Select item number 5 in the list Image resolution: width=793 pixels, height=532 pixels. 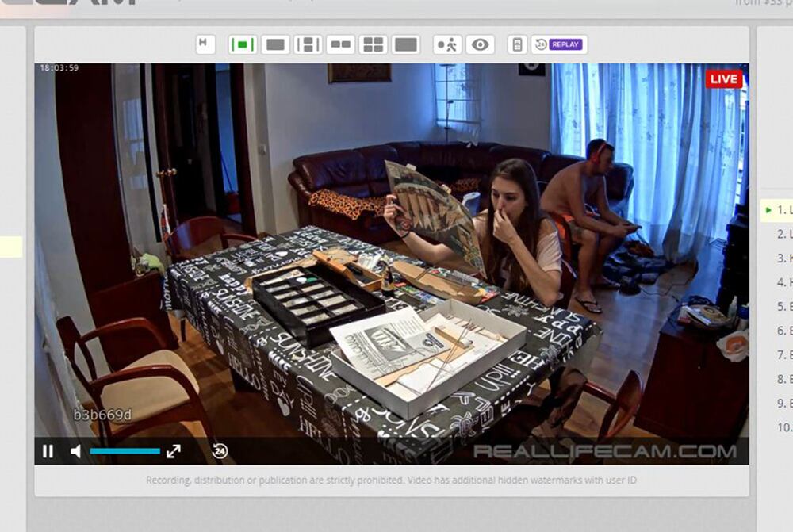781,306
